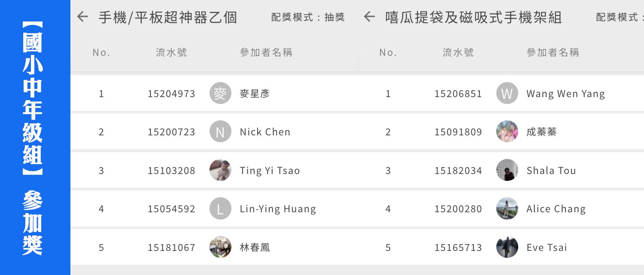Select the Nick Chen participant name
644x275 pixels.
pos(265,132)
